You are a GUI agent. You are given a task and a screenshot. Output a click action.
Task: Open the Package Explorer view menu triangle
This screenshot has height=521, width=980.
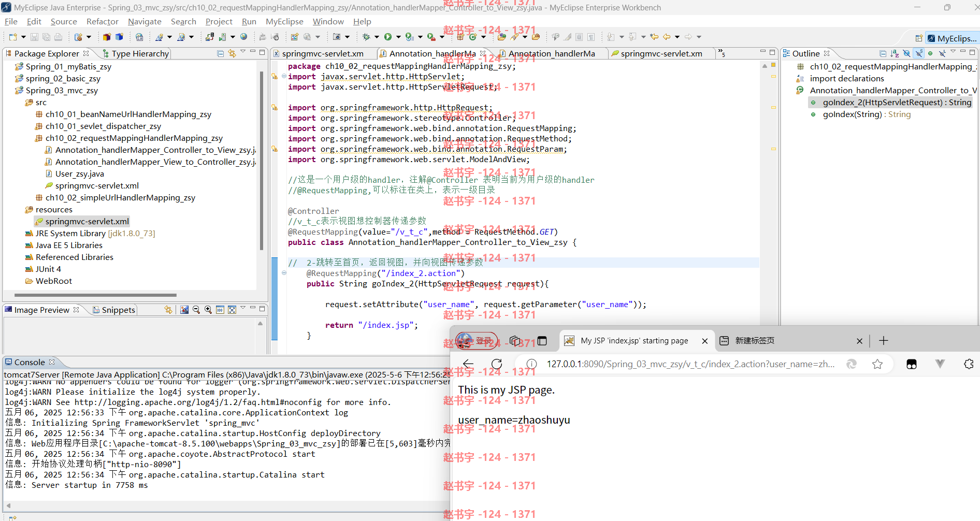click(x=242, y=52)
